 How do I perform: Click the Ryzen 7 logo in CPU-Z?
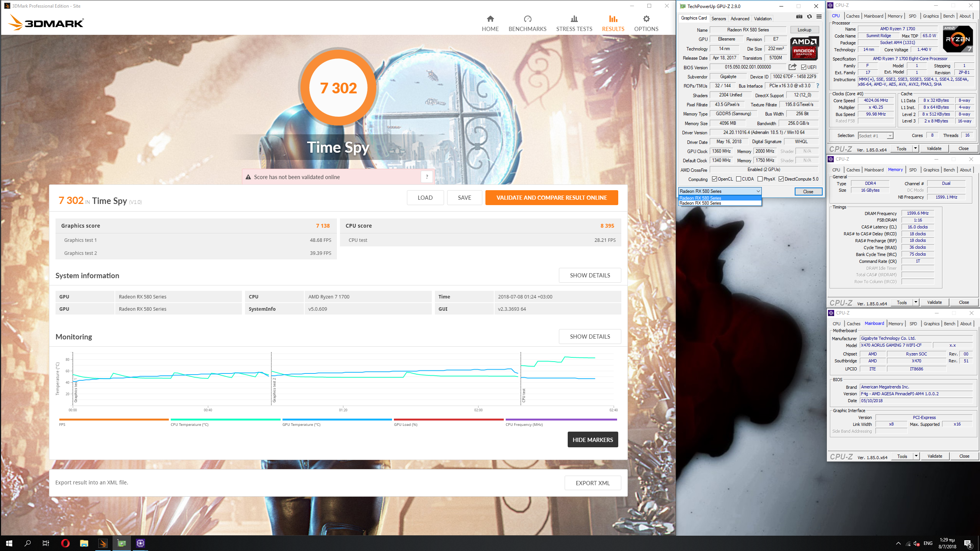[958, 39]
